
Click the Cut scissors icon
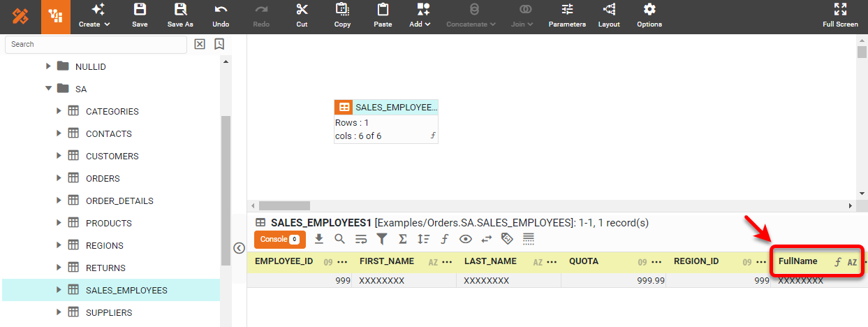tap(302, 15)
